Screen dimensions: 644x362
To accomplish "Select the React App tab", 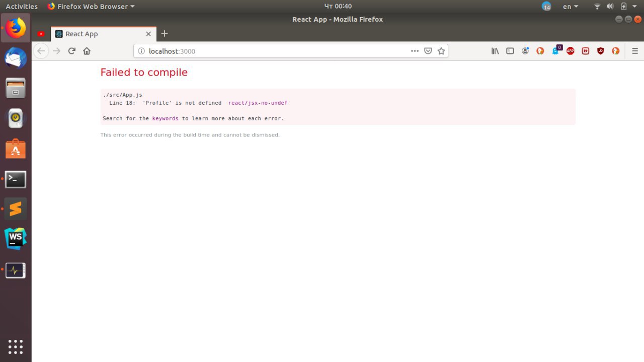I will click(103, 34).
